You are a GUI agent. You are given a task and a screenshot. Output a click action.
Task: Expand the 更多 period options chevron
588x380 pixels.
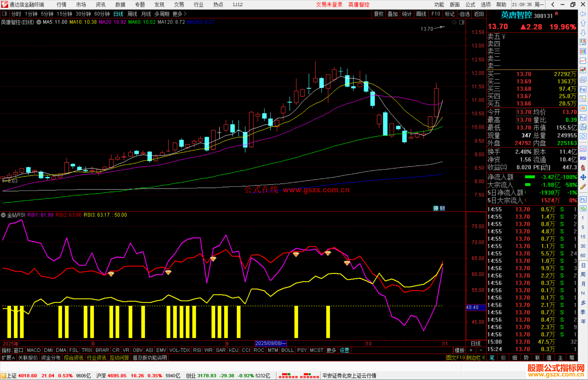point(185,14)
